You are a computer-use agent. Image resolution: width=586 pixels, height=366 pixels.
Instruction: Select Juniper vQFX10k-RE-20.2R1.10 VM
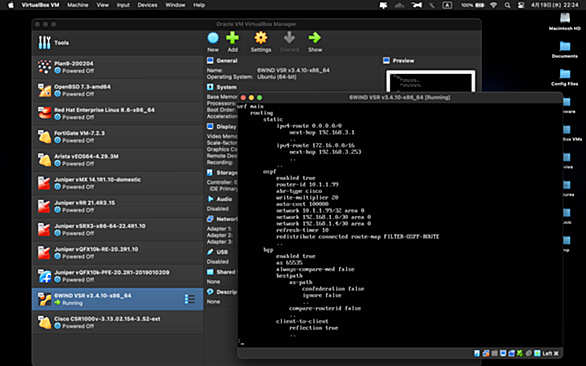(118, 252)
